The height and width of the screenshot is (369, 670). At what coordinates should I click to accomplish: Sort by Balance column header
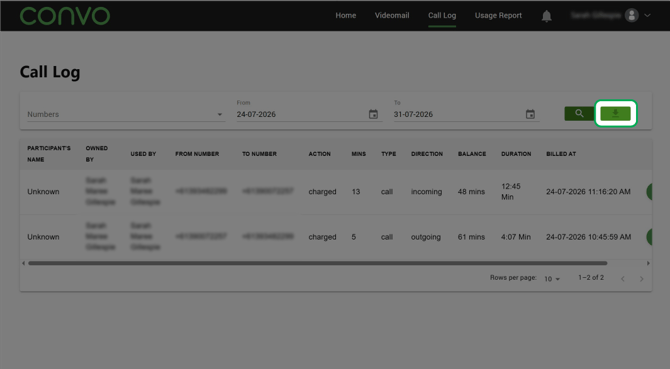click(x=472, y=154)
